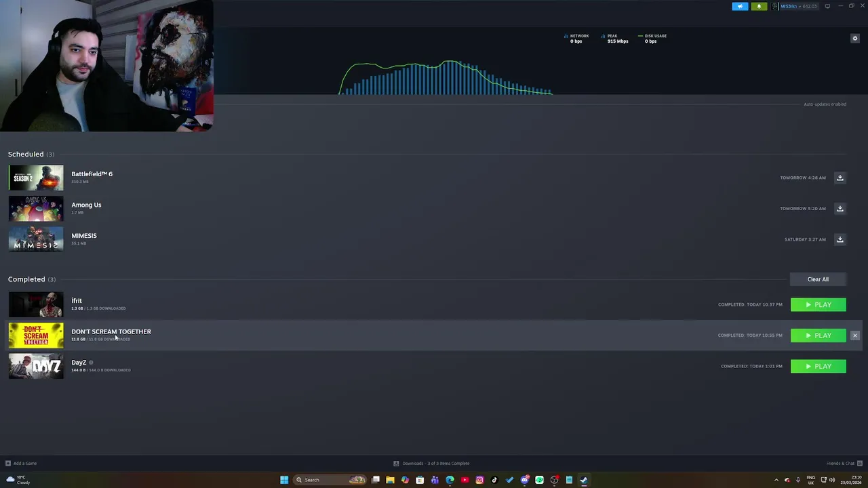This screenshot has width=868, height=488.
Task: Click Auto-updates enabled text
Action: 825,104
